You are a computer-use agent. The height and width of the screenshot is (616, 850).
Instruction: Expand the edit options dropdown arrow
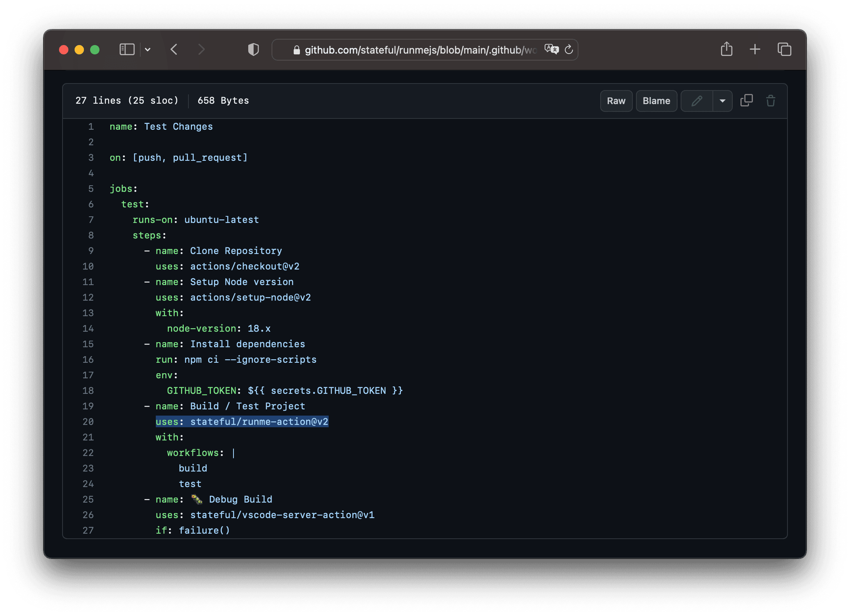click(723, 101)
